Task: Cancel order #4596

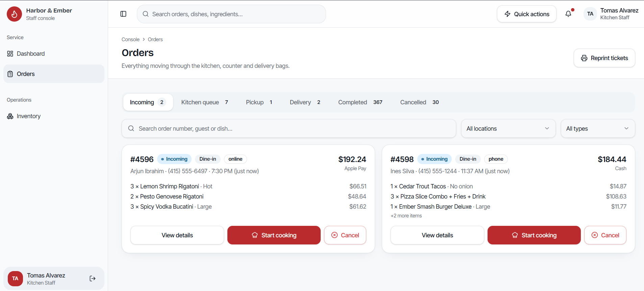Action: coord(345,235)
